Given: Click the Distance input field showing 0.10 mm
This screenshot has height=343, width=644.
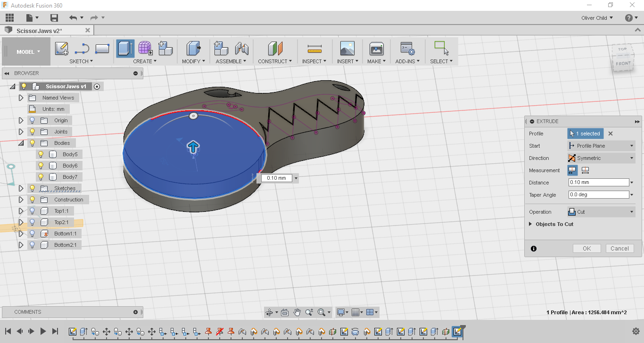Looking at the screenshot, I should coord(598,183).
